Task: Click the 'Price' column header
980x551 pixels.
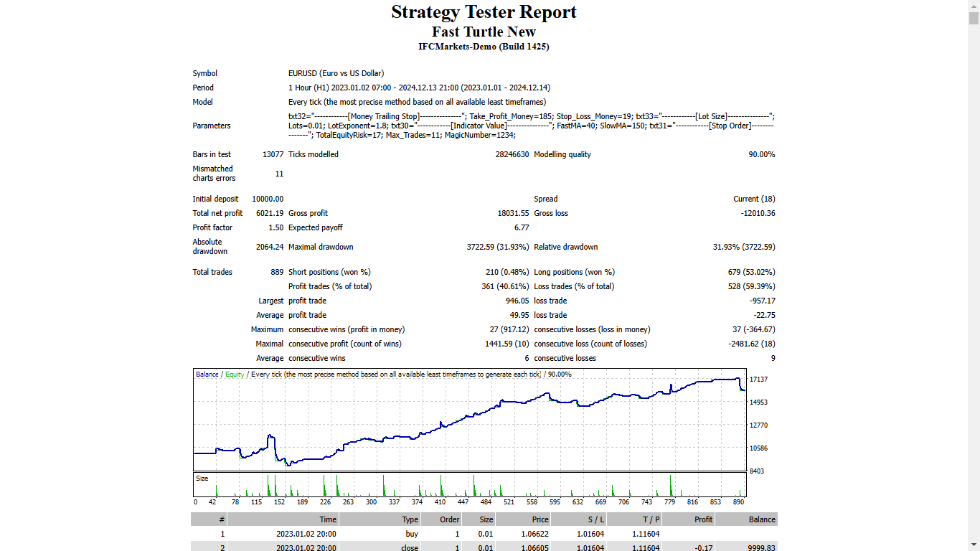Action: (x=523, y=519)
